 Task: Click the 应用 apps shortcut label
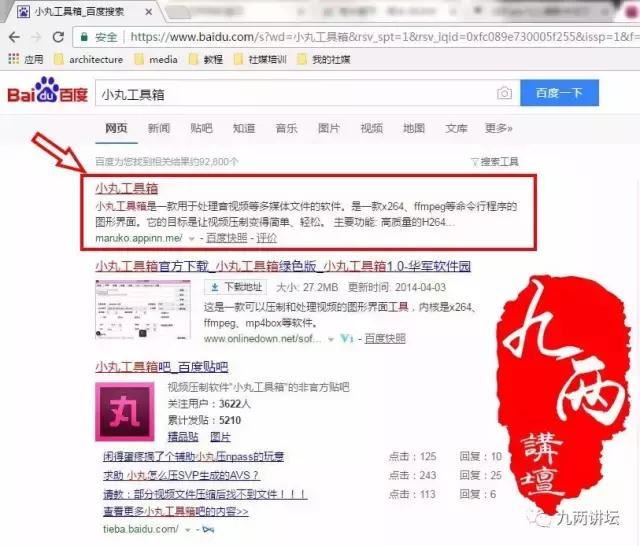click(x=33, y=60)
